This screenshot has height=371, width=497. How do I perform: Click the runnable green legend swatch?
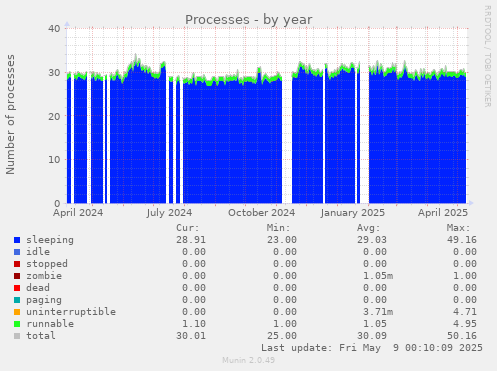pos(17,324)
